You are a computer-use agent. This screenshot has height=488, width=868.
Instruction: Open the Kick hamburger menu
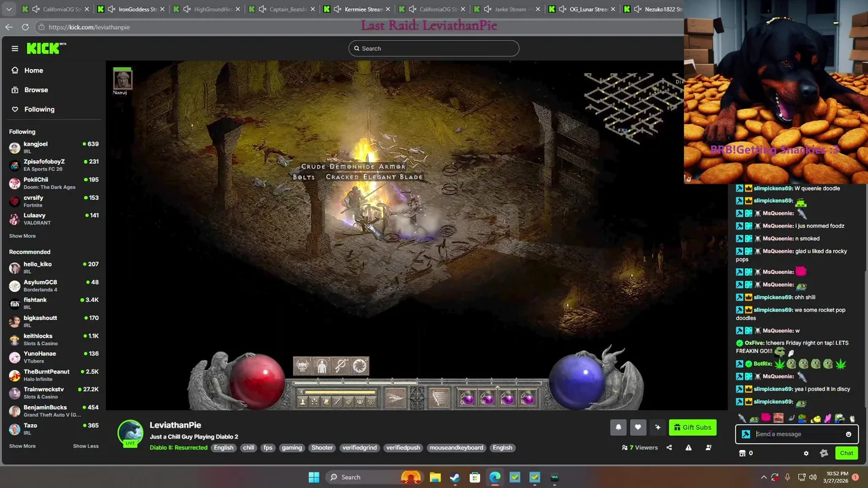point(14,48)
